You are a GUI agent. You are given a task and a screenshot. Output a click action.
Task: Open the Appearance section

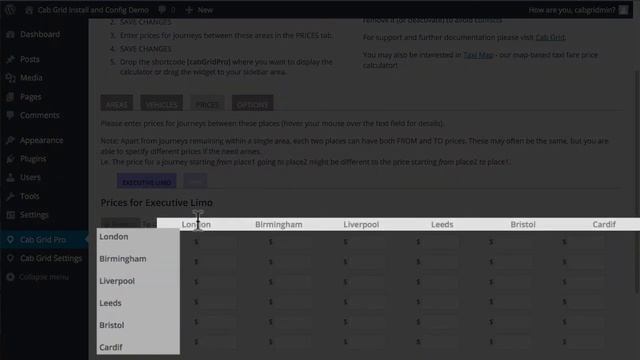point(41,140)
